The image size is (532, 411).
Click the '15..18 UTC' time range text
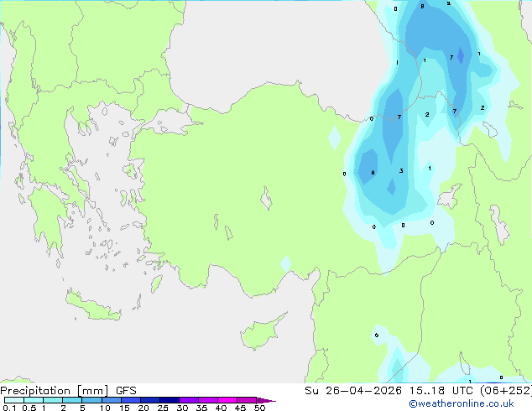pos(441,391)
